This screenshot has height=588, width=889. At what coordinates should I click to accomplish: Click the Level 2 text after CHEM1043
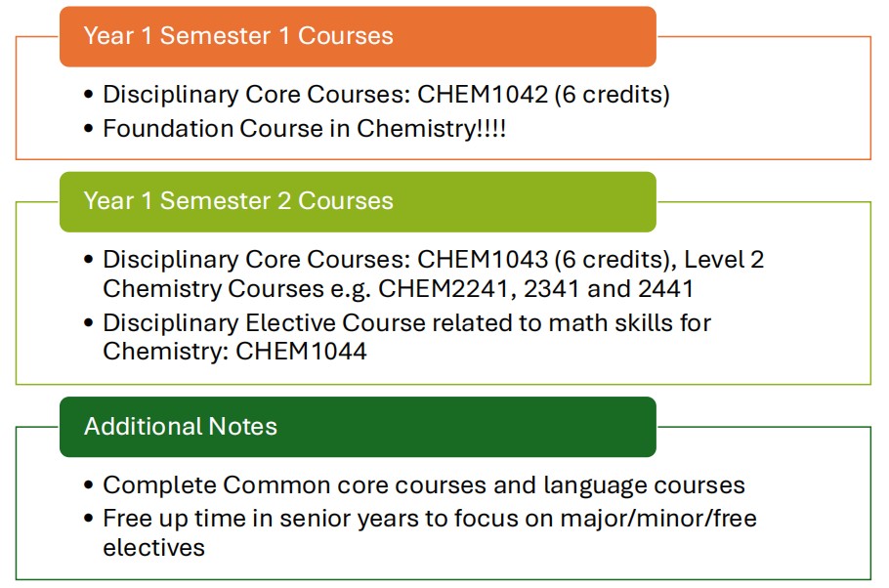pos(724,260)
